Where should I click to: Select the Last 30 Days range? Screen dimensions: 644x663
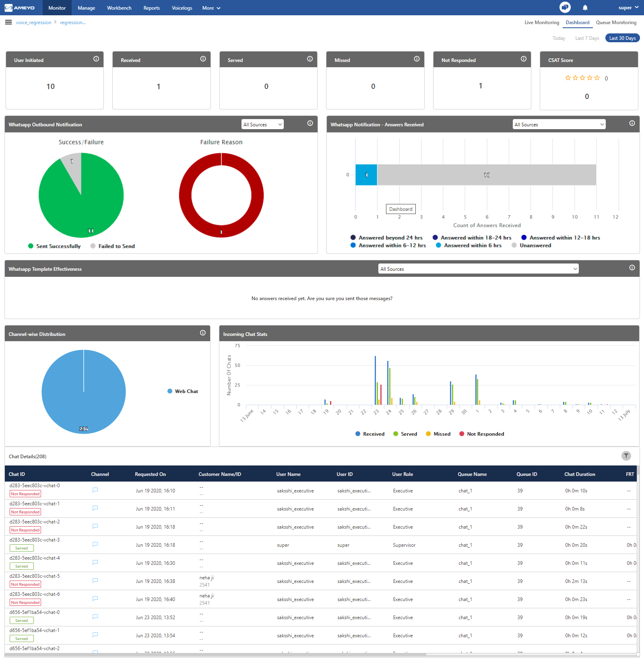pyautogui.click(x=622, y=38)
